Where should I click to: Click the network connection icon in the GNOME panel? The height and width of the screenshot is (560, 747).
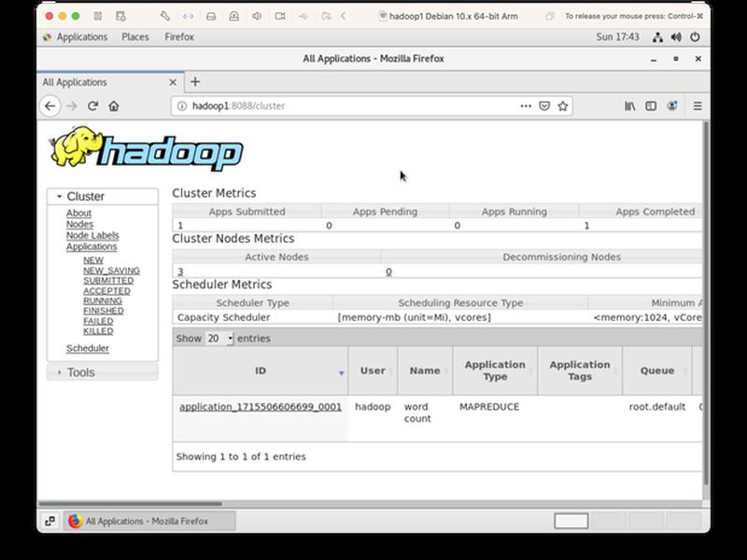(x=658, y=37)
